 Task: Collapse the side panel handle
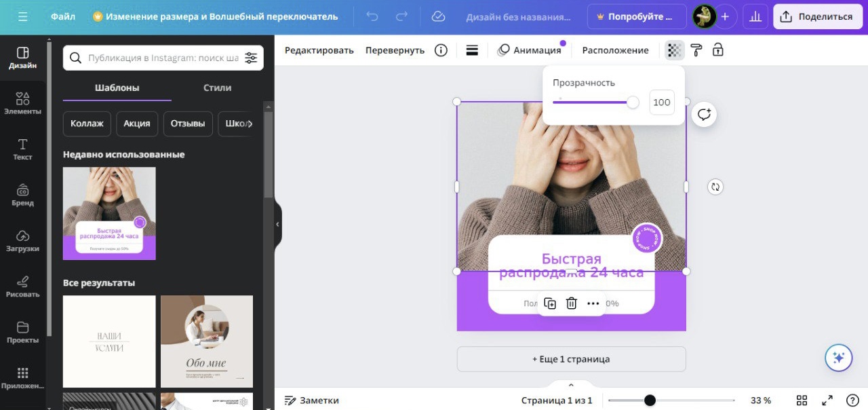click(277, 224)
